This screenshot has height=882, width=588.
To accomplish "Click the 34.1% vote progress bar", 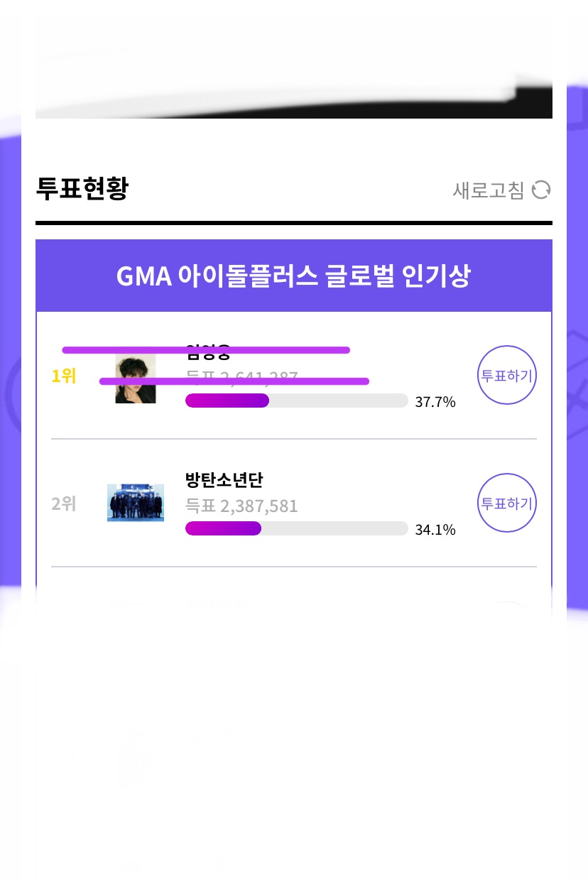I will pos(296,528).
